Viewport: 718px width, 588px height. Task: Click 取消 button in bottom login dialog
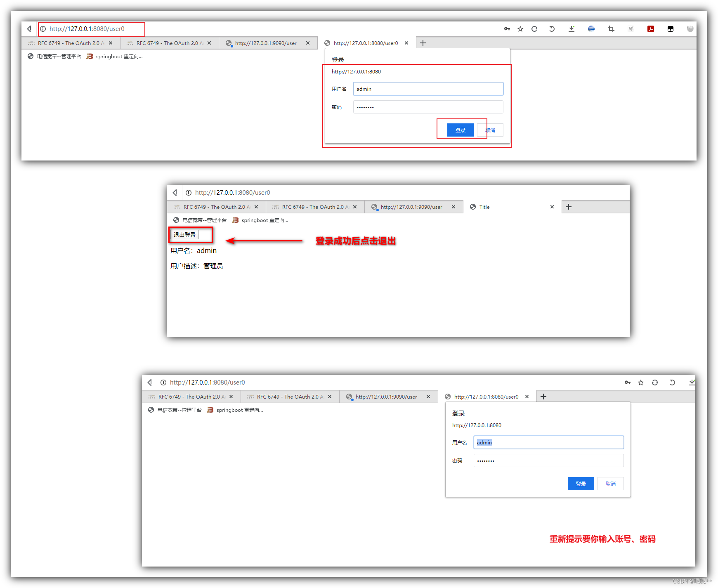tap(611, 484)
